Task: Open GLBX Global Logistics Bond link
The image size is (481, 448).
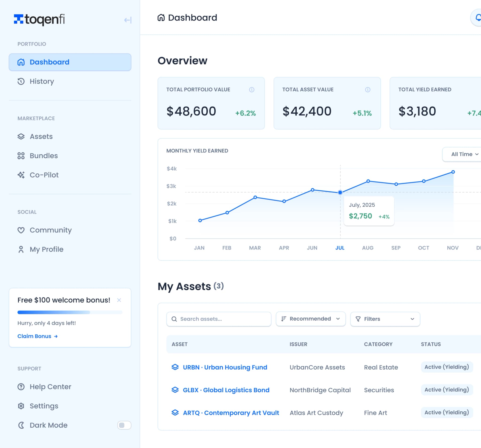Action: point(226,390)
